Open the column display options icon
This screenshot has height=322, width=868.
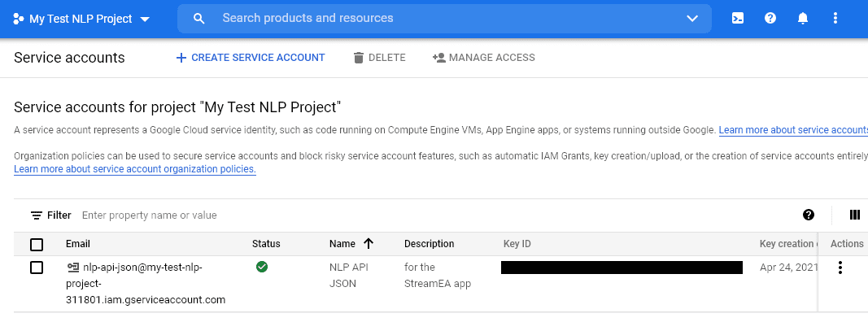[855, 215]
